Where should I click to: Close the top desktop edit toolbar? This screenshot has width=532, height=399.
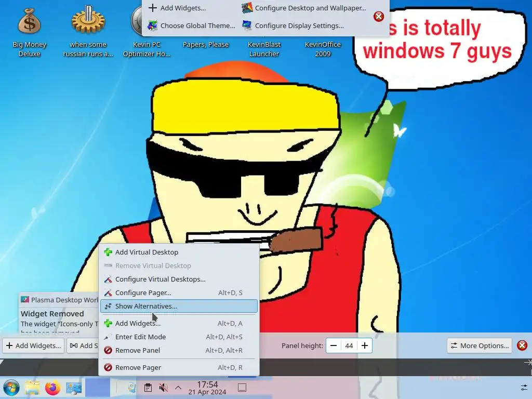[x=379, y=16]
